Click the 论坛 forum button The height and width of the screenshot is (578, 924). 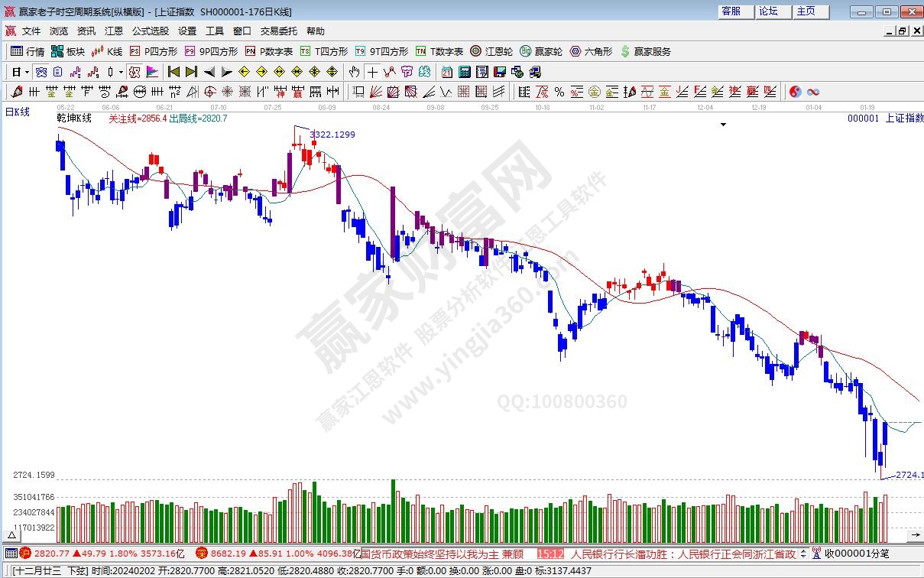tap(769, 11)
